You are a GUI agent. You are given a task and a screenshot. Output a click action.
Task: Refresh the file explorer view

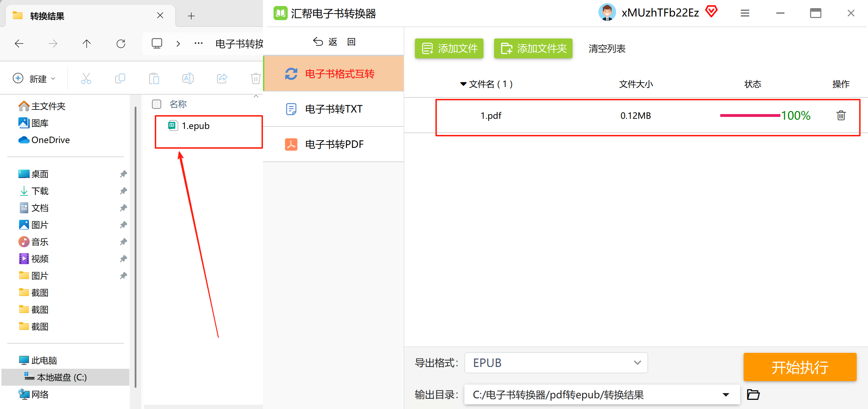(x=121, y=44)
